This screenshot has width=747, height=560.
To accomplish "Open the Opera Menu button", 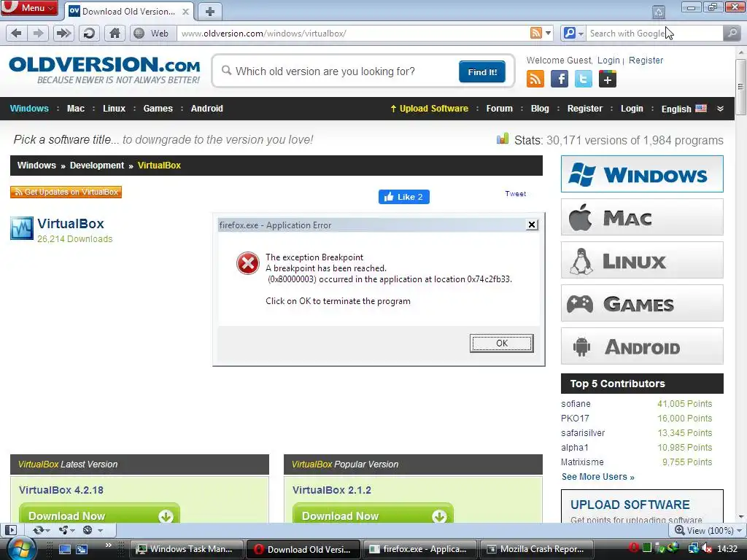I will click(x=29, y=7).
